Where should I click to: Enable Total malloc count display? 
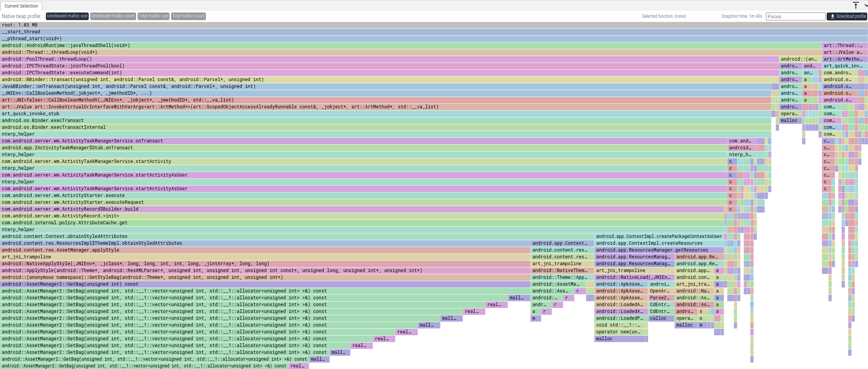point(188,16)
